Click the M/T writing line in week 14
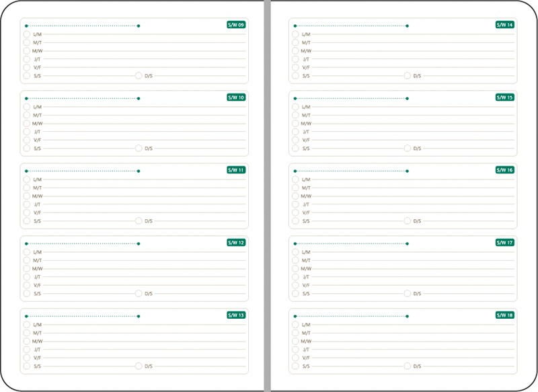The height and width of the screenshot is (392, 538). [x=413, y=42]
